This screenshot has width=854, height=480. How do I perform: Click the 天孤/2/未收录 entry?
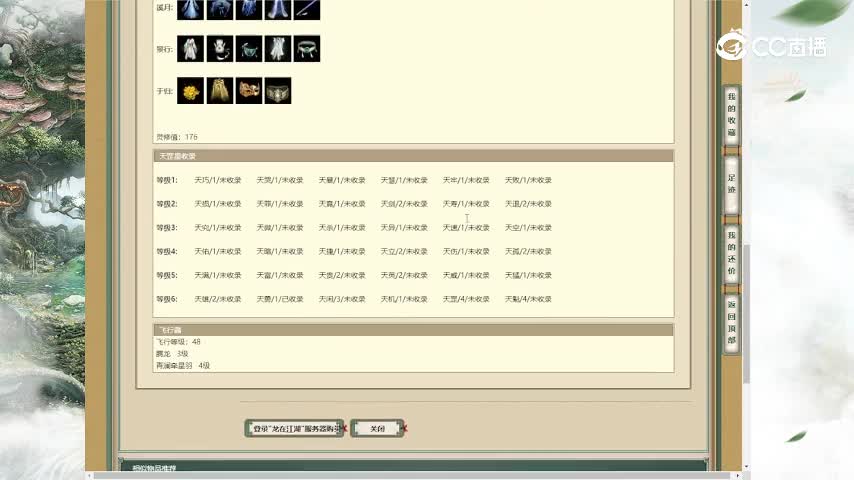[528, 251]
